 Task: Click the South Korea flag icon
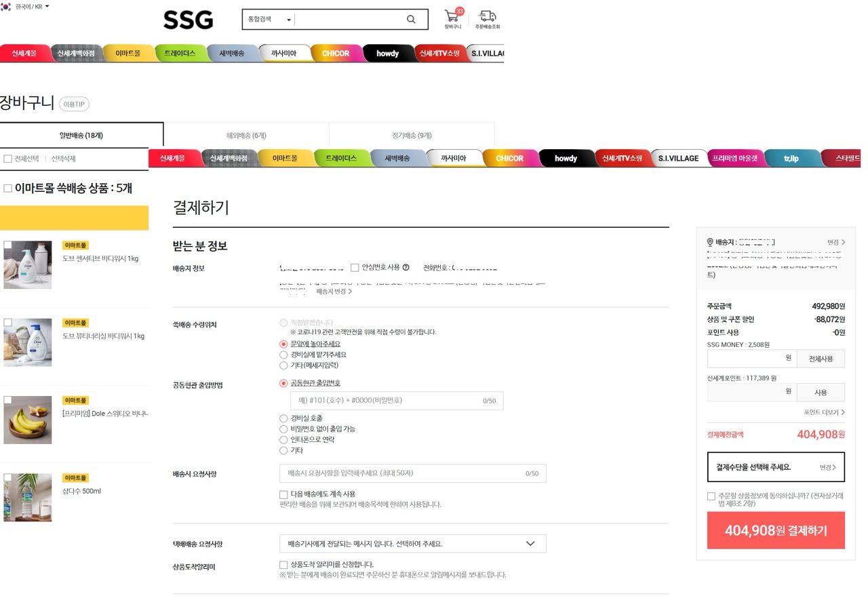click(6, 7)
